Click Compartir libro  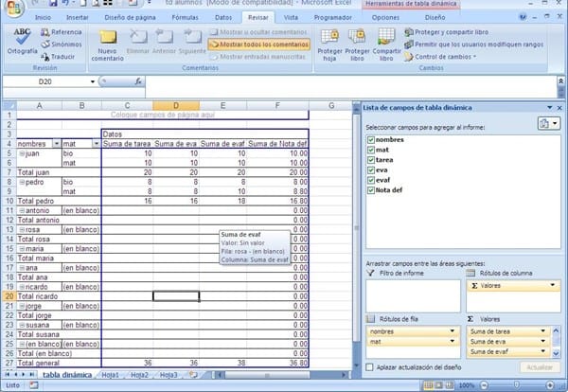[x=386, y=45]
